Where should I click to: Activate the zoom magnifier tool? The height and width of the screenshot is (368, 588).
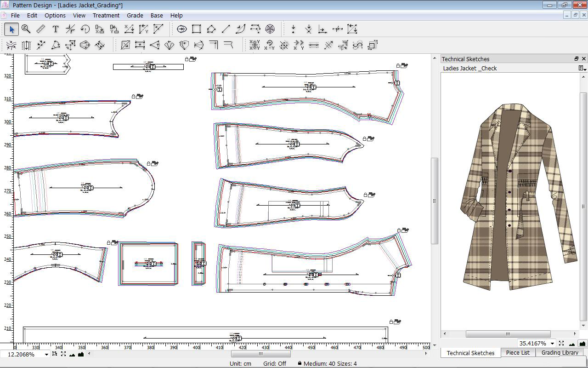pos(26,29)
